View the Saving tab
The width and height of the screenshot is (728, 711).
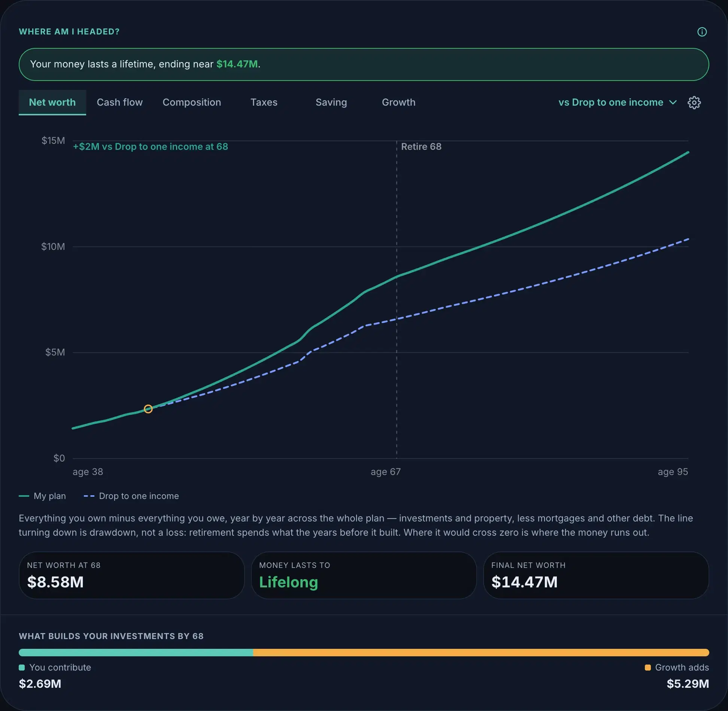click(x=331, y=102)
